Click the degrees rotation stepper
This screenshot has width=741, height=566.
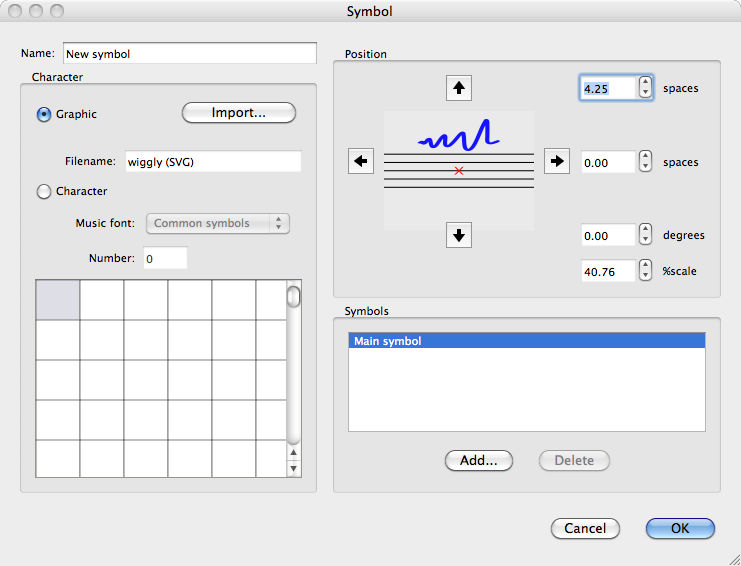click(x=646, y=236)
